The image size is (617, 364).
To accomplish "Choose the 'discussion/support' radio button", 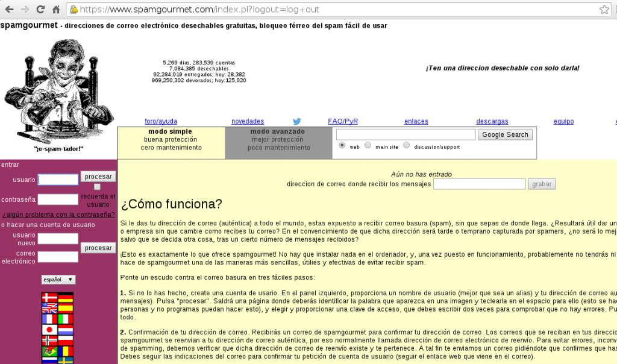I will click(407, 145).
